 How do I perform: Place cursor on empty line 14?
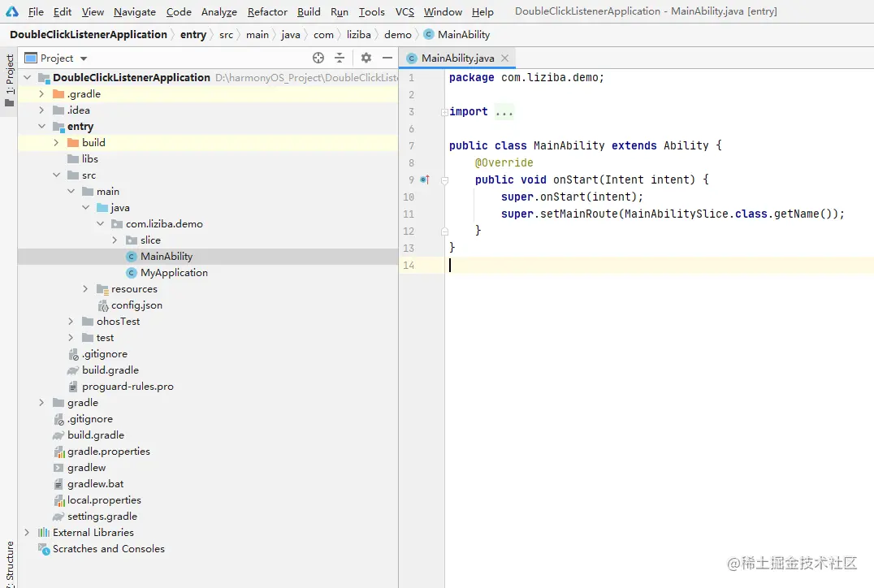(x=658, y=266)
